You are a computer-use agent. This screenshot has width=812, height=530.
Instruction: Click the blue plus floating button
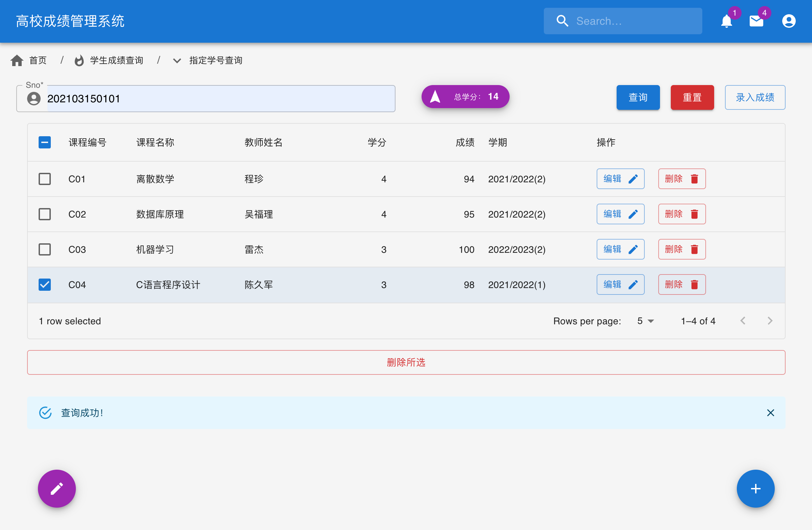point(755,488)
